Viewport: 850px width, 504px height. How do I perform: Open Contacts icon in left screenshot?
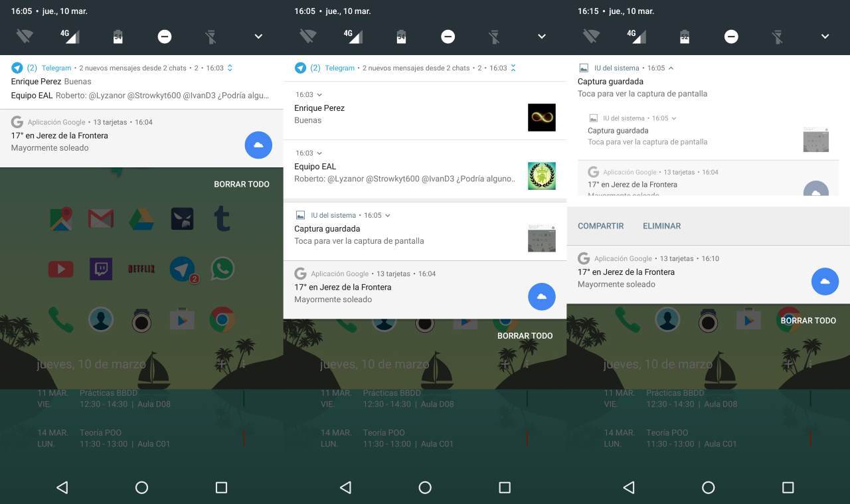[101, 320]
